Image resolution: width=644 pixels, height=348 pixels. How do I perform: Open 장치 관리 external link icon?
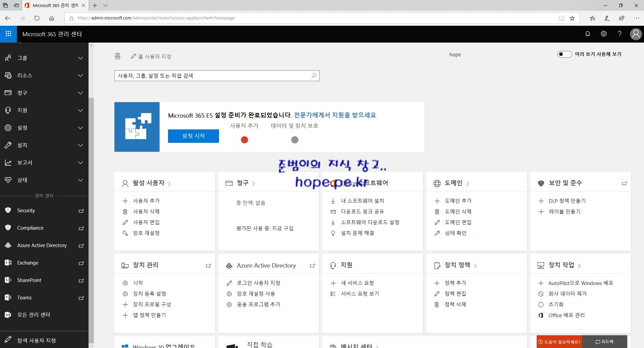click(x=208, y=266)
